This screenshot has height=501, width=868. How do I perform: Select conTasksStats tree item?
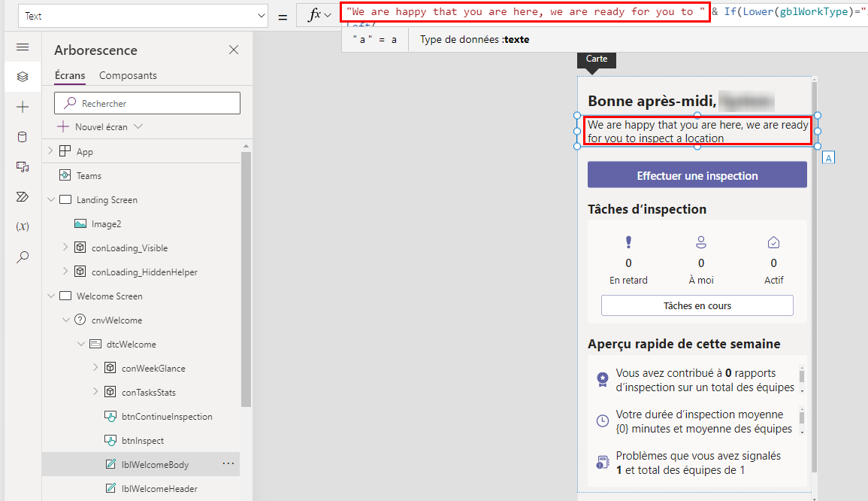pos(148,393)
